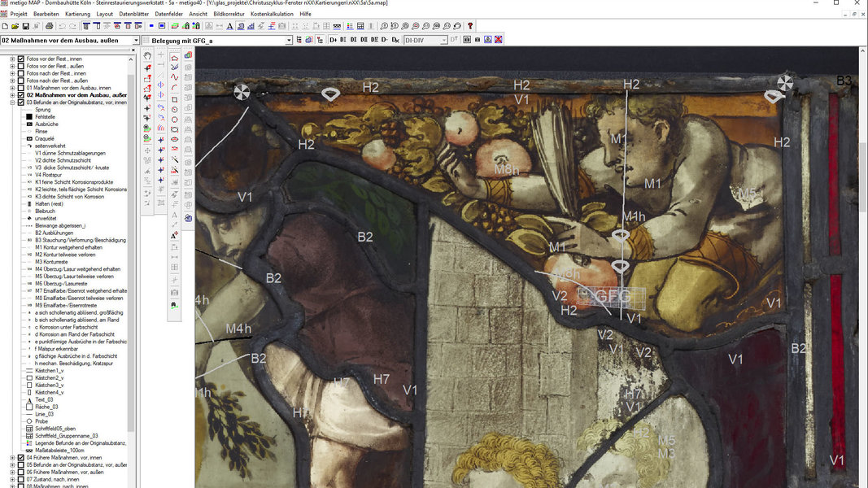Expand the 01 Maßnahmen vor dem Ausbau, innen node
This screenshot has width=868, height=488.
13,87
